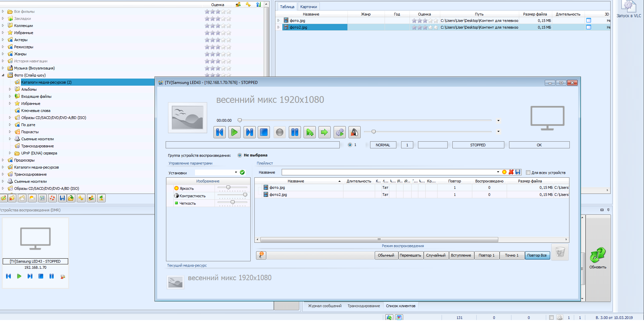644x321 pixels.
Task: Delete playlist using the red X icon
Action: coord(511,172)
